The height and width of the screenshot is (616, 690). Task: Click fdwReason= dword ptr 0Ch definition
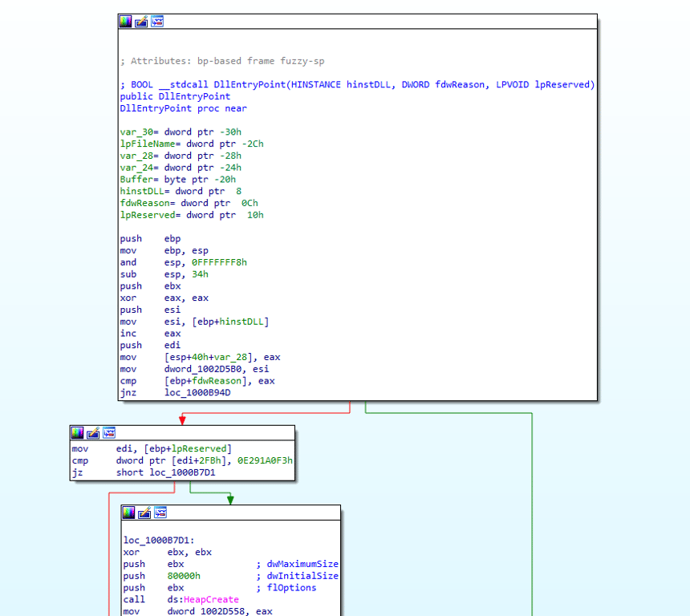point(189,203)
